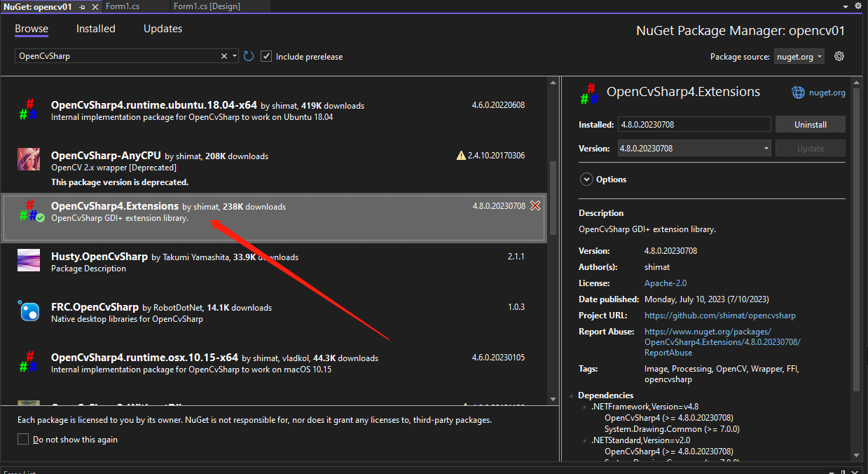Image resolution: width=868 pixels, height=474 pixels.
Task: Click the package list vertical scrollbar
Action: click(x=553, y=198)
